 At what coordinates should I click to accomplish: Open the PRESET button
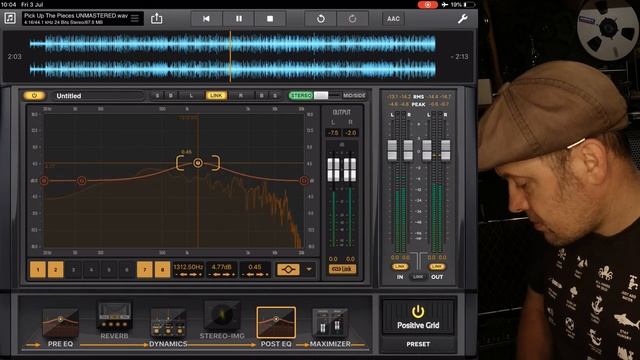(x=418, y=344)
